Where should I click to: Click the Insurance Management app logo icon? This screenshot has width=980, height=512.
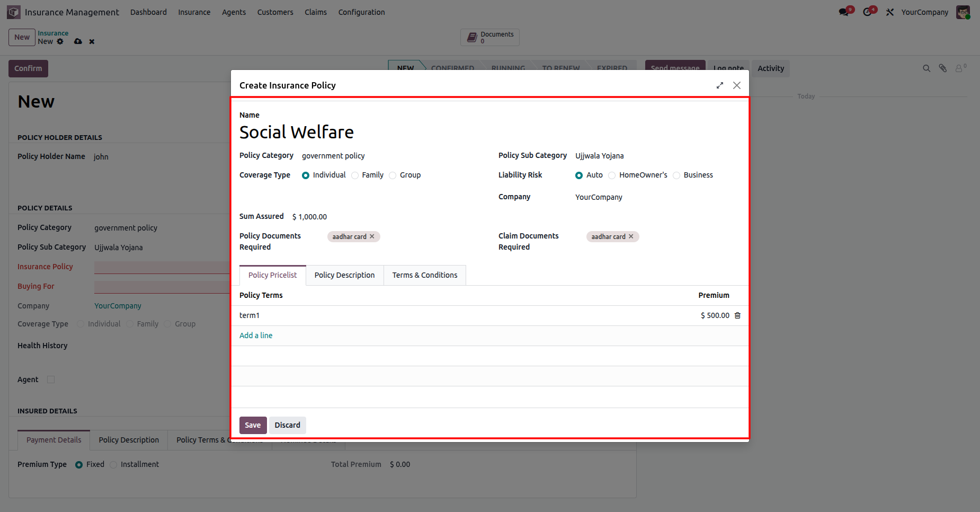coord(14,12)
